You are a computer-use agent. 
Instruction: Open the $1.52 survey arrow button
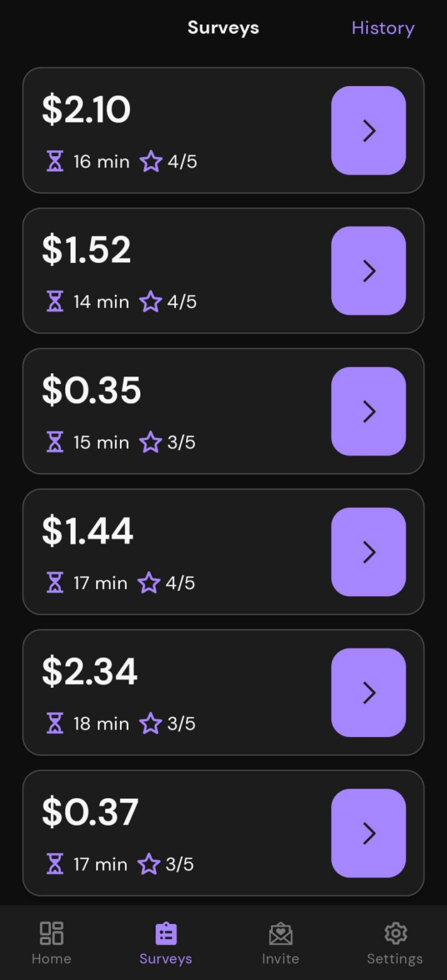(x=369, y=271)
